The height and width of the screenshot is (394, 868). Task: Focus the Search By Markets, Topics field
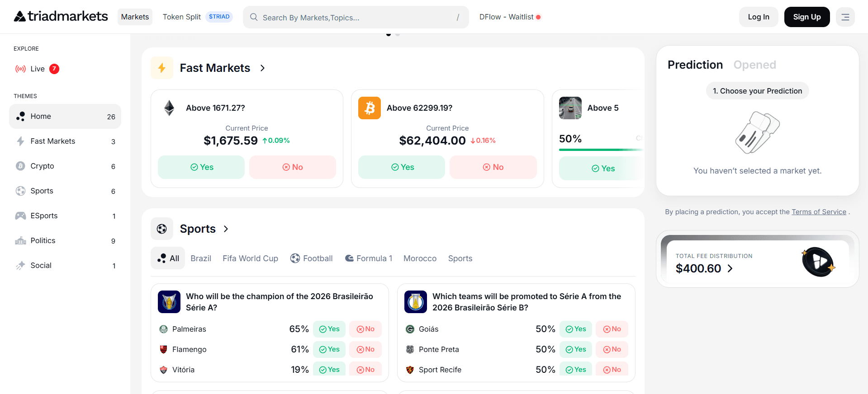click(x=356, y=17)
